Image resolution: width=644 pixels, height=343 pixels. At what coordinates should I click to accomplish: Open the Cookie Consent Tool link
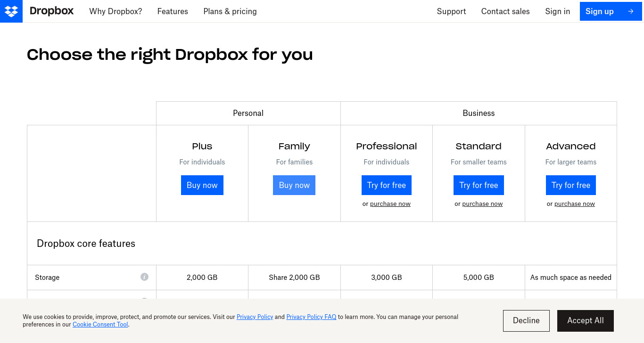(100, 325)
